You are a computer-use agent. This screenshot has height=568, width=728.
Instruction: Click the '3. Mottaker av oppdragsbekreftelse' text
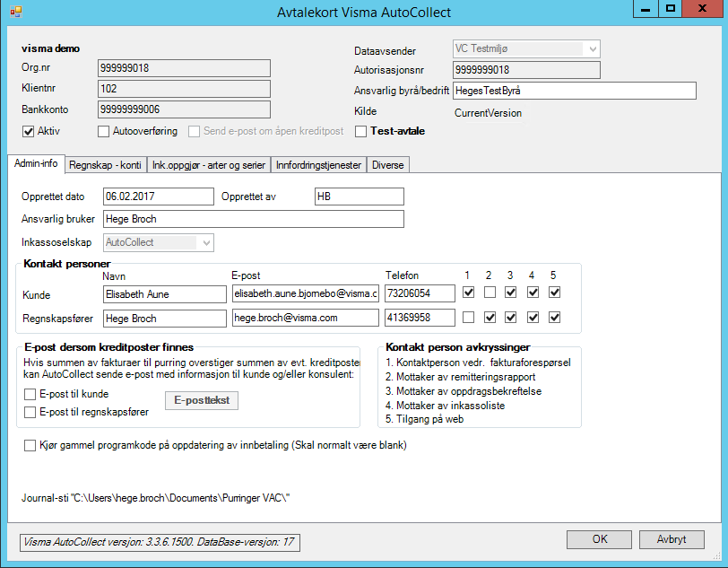tap(464, 391)
